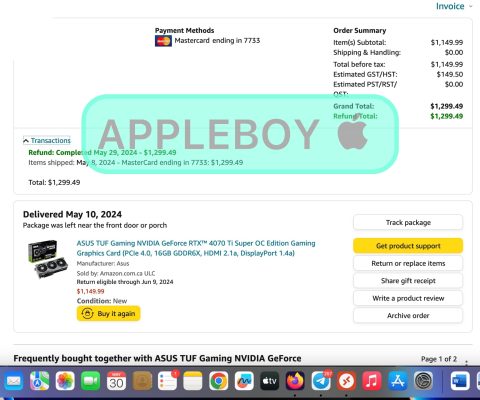Click Return or replace items
480x400 pixels.
pos(408,263)
